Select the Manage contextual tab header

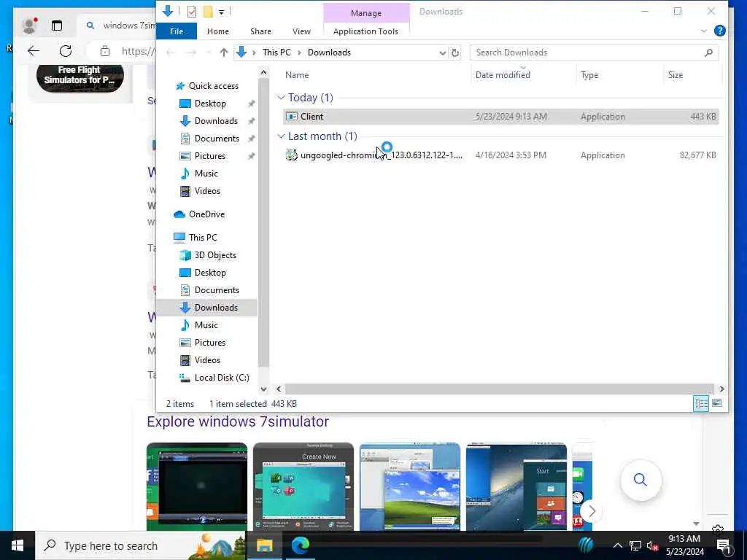click(x=366, y=13)
